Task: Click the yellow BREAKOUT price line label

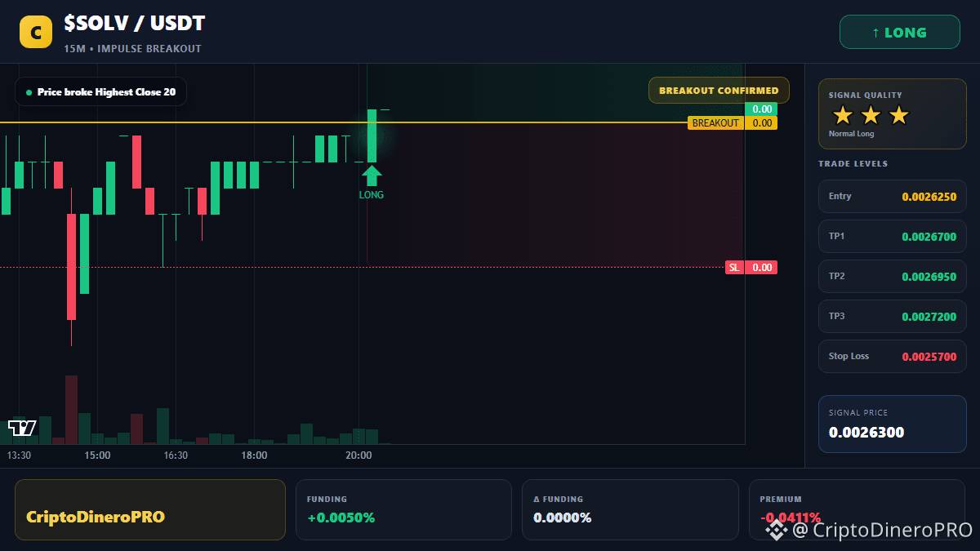Action: click(x=715, y=123)
